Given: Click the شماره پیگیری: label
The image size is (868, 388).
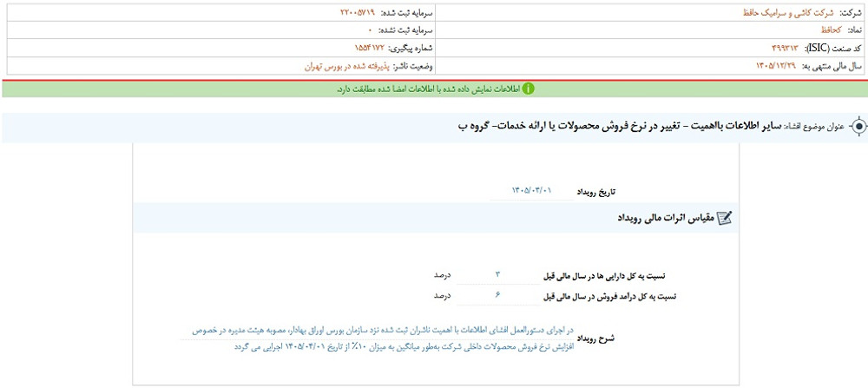Looking at the screenshot, I should tap(411, 48).
